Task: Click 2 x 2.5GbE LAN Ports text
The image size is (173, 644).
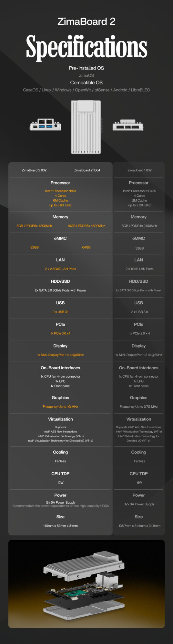Action: coord(60,269)
